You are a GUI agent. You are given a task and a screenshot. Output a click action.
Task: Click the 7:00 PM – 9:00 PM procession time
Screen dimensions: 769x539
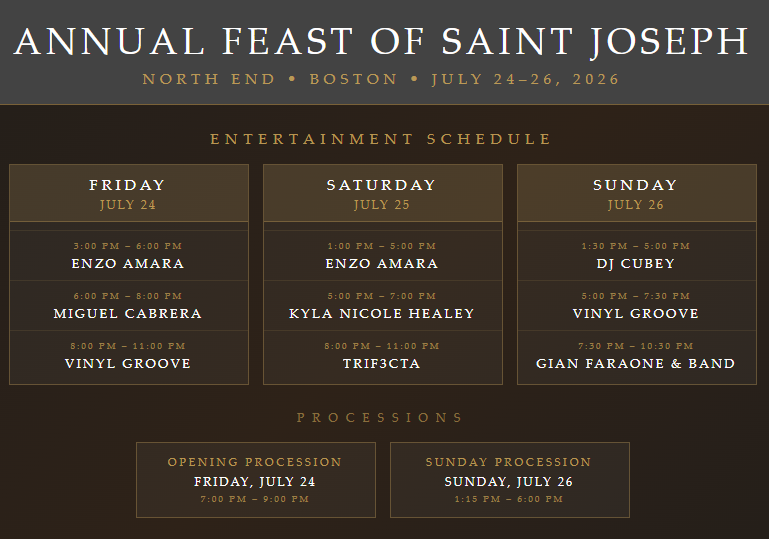tap(255, 499)
